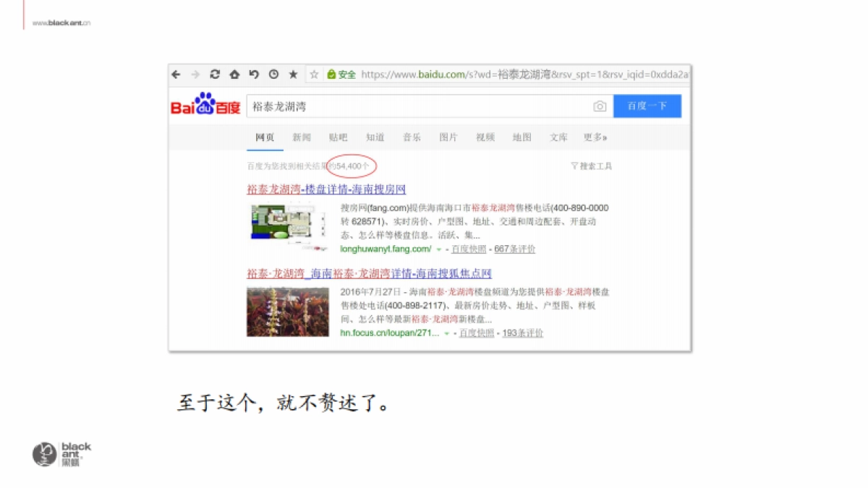Switch to the 新闻 search tab
The height and width of the screenshot is (488, 868).
coord(301,137)
